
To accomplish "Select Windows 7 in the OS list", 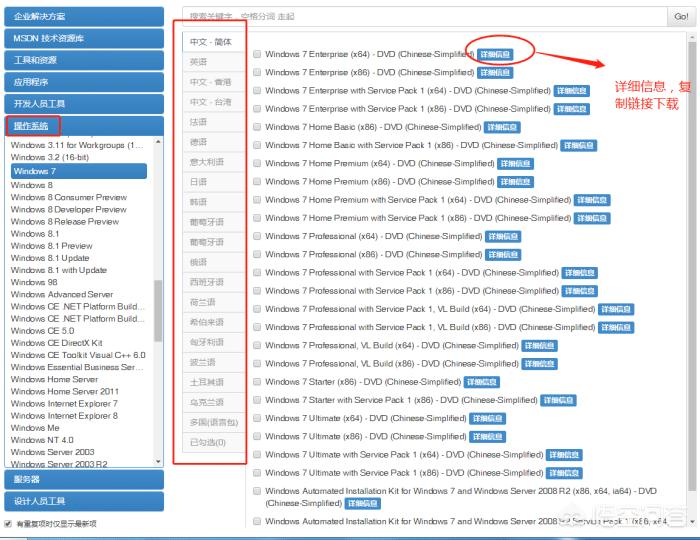I will pyautogui.click(x=79, y=171).
